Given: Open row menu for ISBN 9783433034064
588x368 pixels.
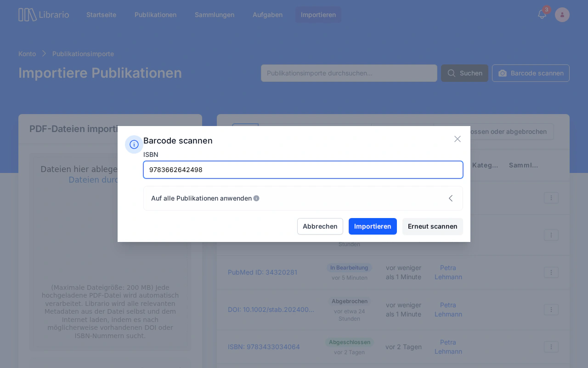Looking at the screenshot, I should pos(551,347).
